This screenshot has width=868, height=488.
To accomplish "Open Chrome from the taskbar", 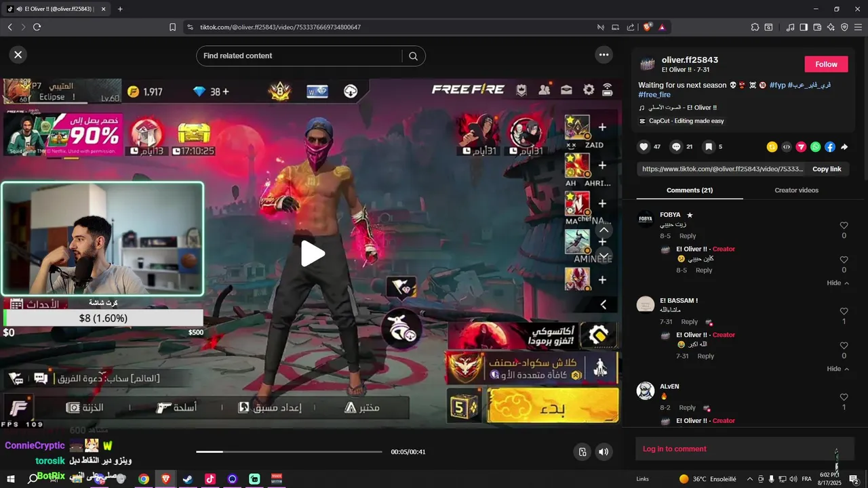I will coord(144,479).
